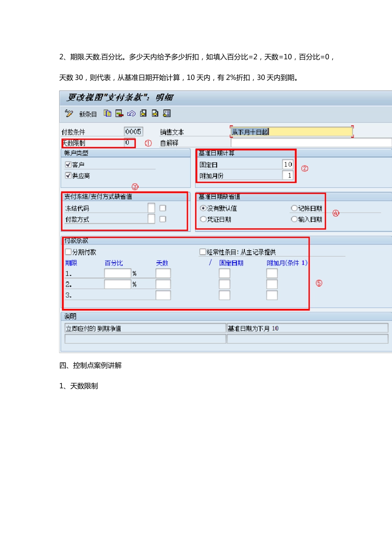Click the heading 四、控制点案例讲解
The height and width of the screenshot is (555, 392).
(90, 365)
